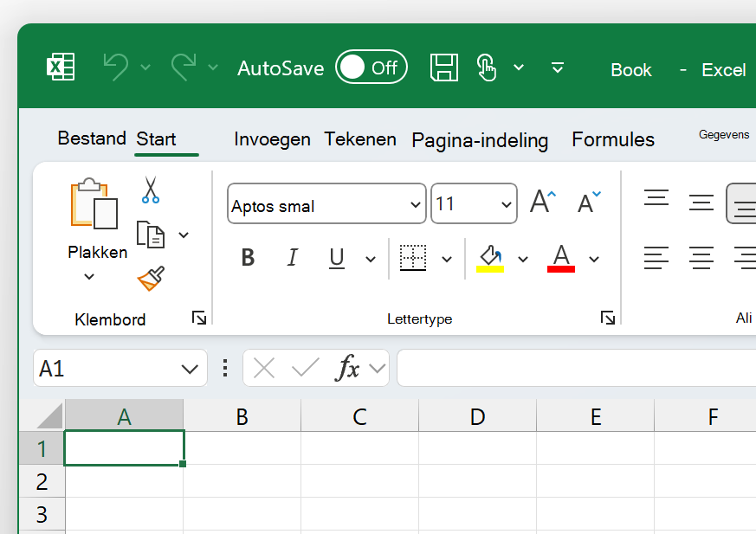This screenshot has width=756, height=534.
Task: Select column D header
Action: click(477, 415)
